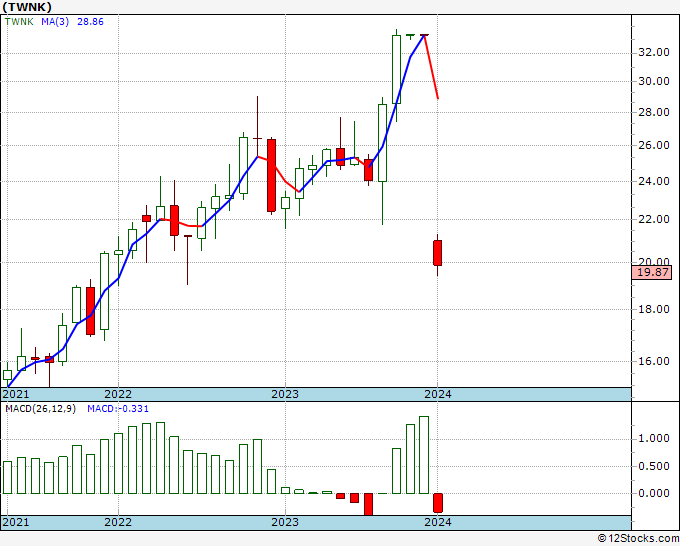Screen dimensions: 680x546
Task: Click the 26.00 price axis label
Action: 654,145
